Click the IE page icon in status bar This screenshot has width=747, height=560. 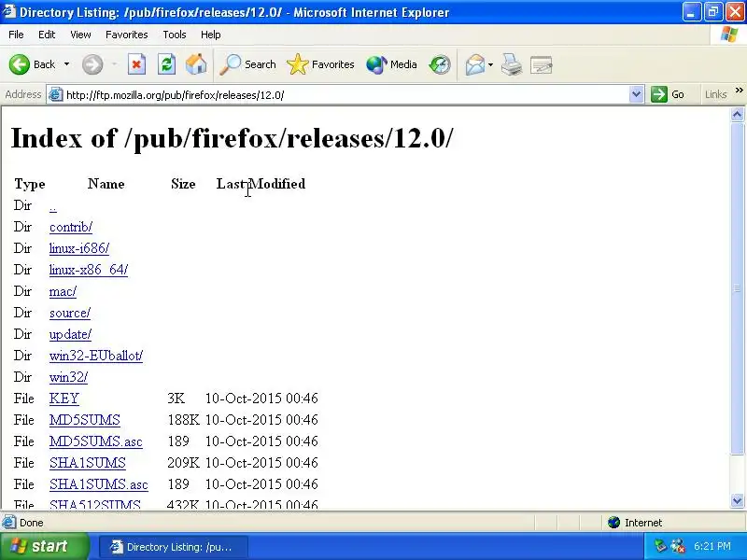click(x=9, y=523)
